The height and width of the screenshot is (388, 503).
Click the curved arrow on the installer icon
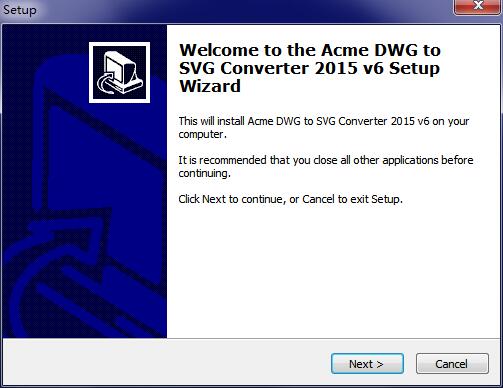click(107, 82)
